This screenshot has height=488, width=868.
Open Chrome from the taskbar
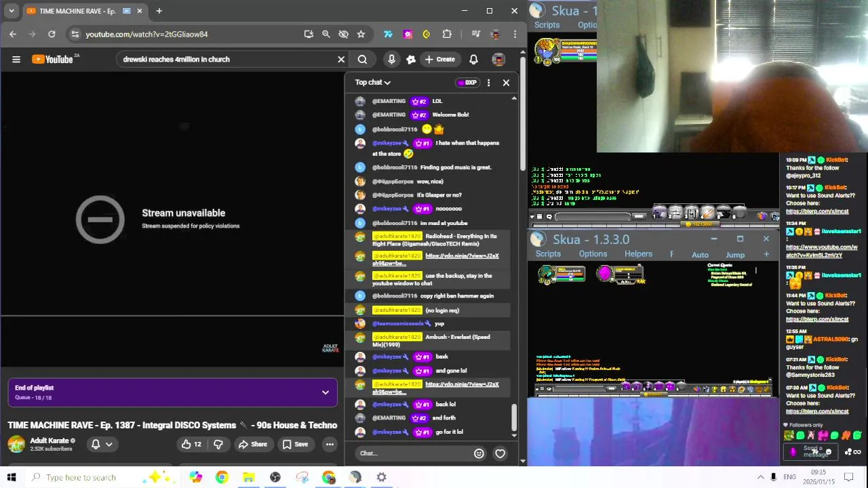tap(222, 477)
